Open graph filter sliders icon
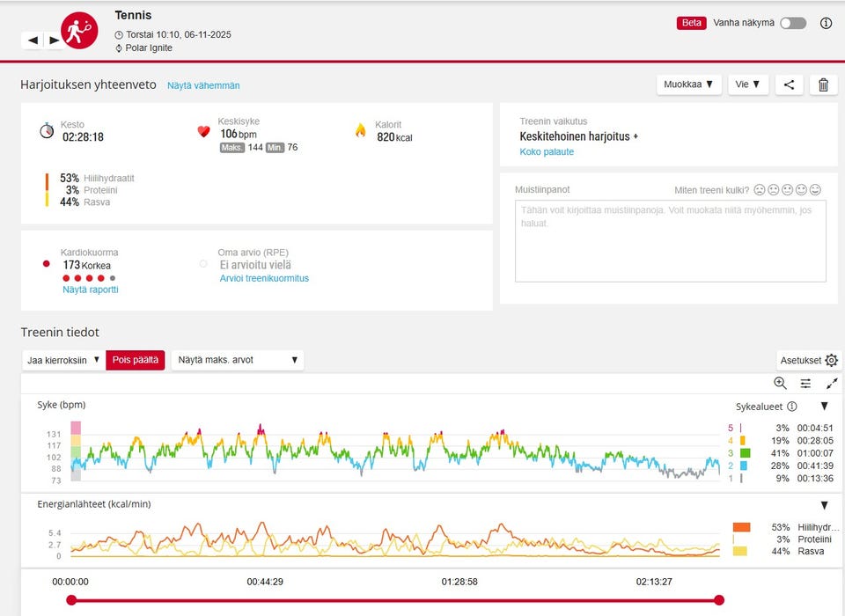The image size is (845, 616). (x=805, y=383)
